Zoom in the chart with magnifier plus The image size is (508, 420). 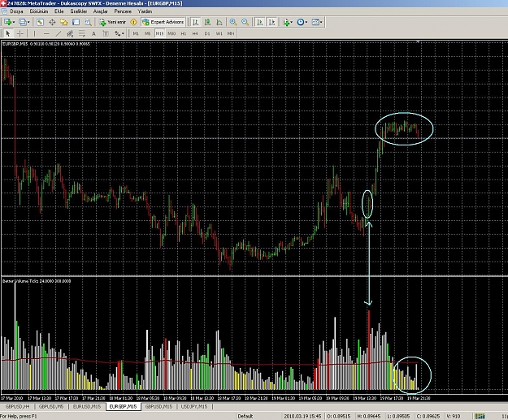click(233, 22)
